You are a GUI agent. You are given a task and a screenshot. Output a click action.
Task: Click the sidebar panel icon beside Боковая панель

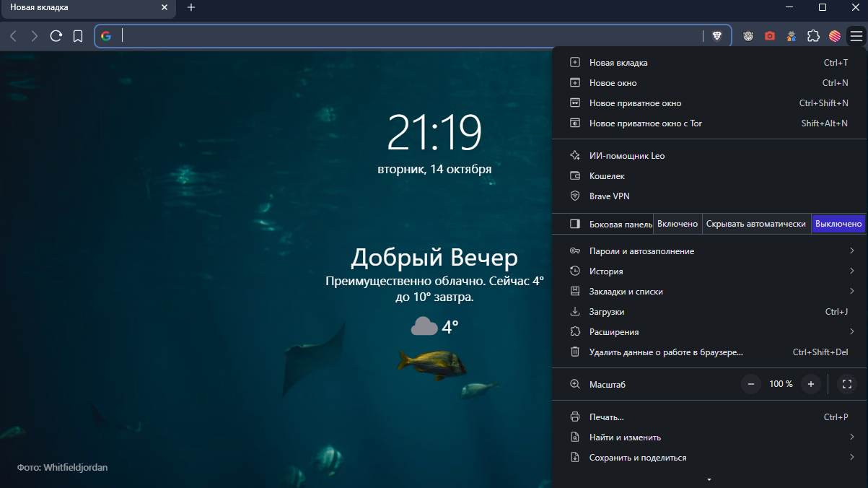pyautogui.click(x=575, y=224)
